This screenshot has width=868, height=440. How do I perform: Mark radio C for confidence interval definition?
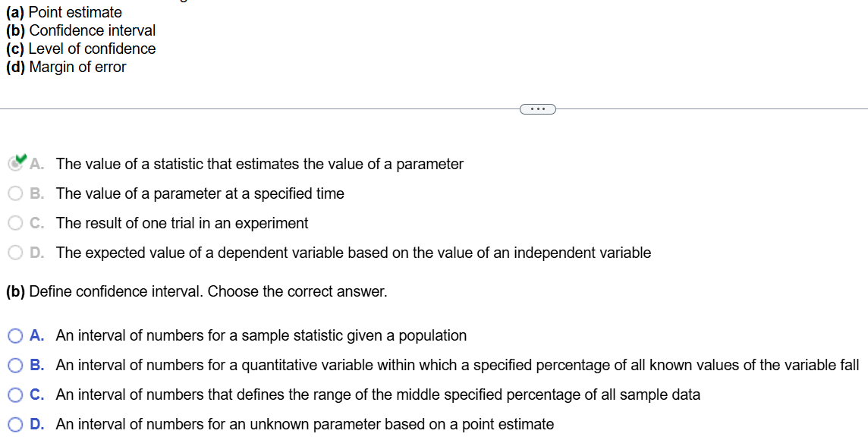16,394
